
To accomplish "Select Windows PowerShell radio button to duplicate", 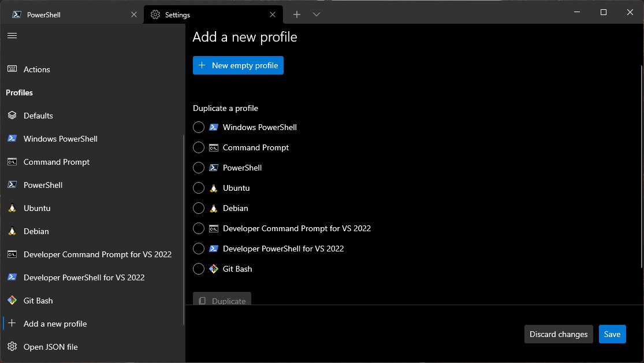I will [198, 127].
